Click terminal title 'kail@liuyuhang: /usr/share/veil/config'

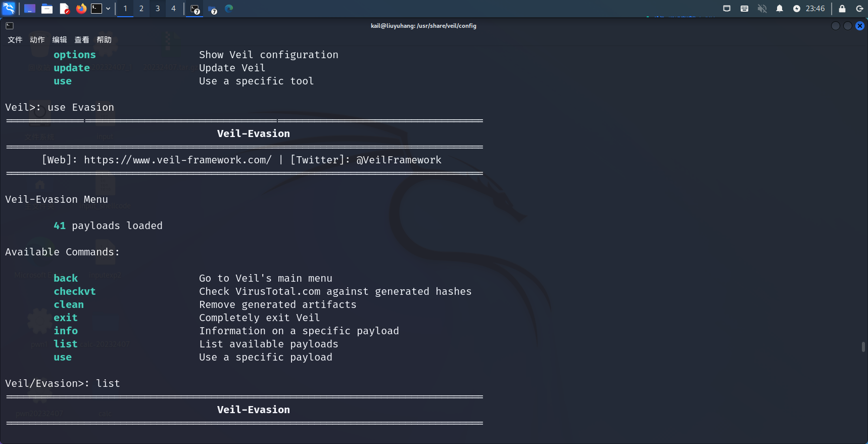[x=423, y=26]
